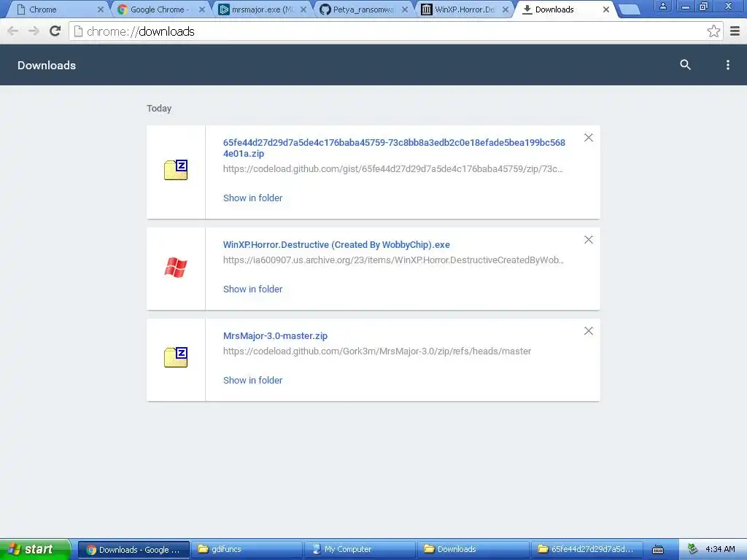Image resolution: width=747 pixels, height=560 pixels.
Task: Click the Chrome user profile icon
Action: pos(662,6)
